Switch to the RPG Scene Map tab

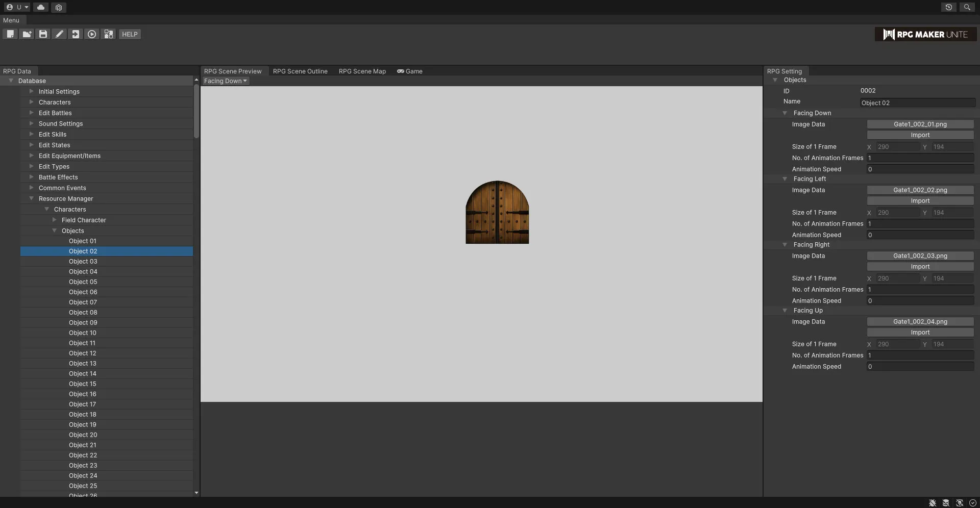tap(362, 71)
